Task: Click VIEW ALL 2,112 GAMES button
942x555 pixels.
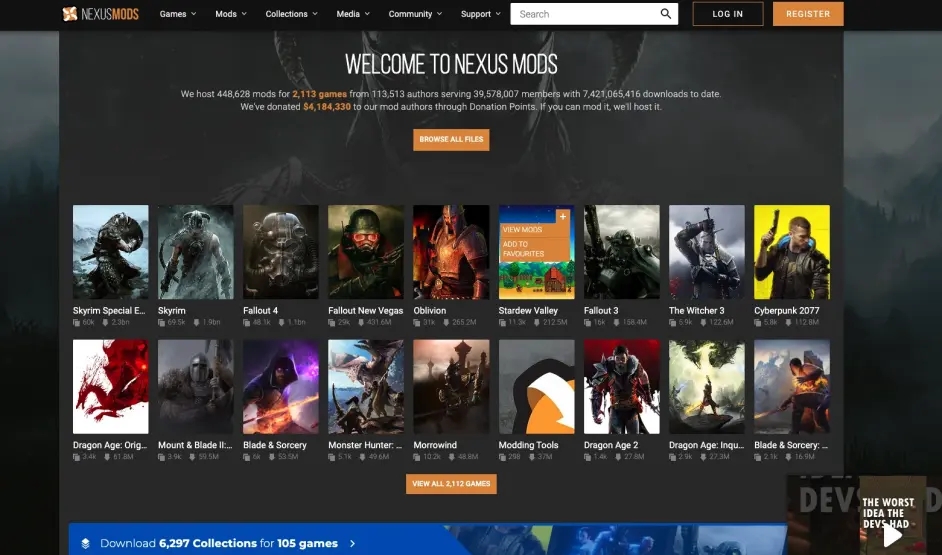Action: click(451, 484)
